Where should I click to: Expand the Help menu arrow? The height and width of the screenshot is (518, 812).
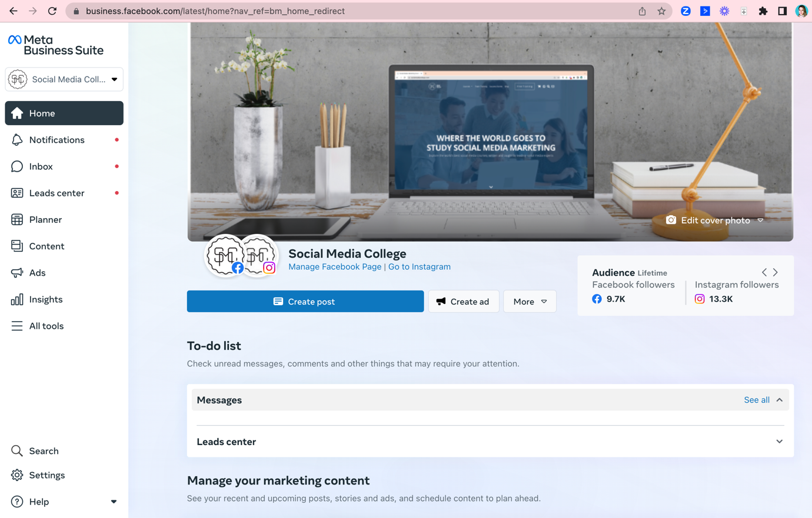114,502
